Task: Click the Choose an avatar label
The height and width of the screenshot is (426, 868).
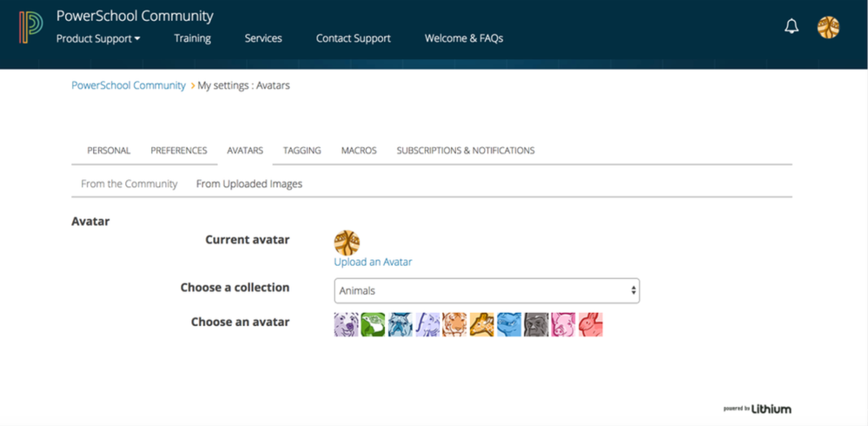Action: (x=241, y=322)
